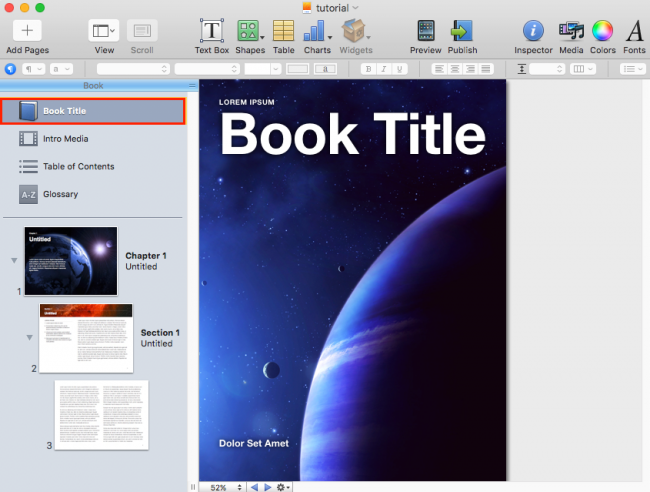The image size is (650, 492).
Task: Open the paragraph style dropdown
Action: coord(34,69)
